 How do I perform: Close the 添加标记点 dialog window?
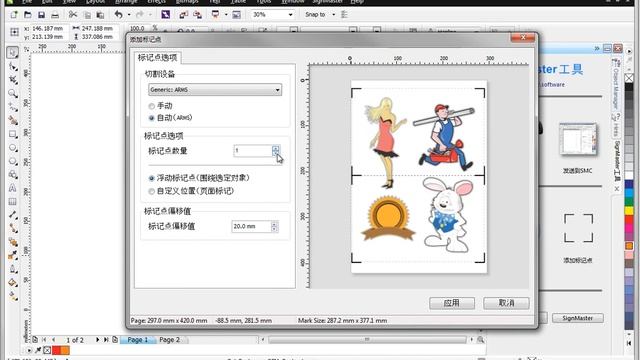[x=522, y=38]
